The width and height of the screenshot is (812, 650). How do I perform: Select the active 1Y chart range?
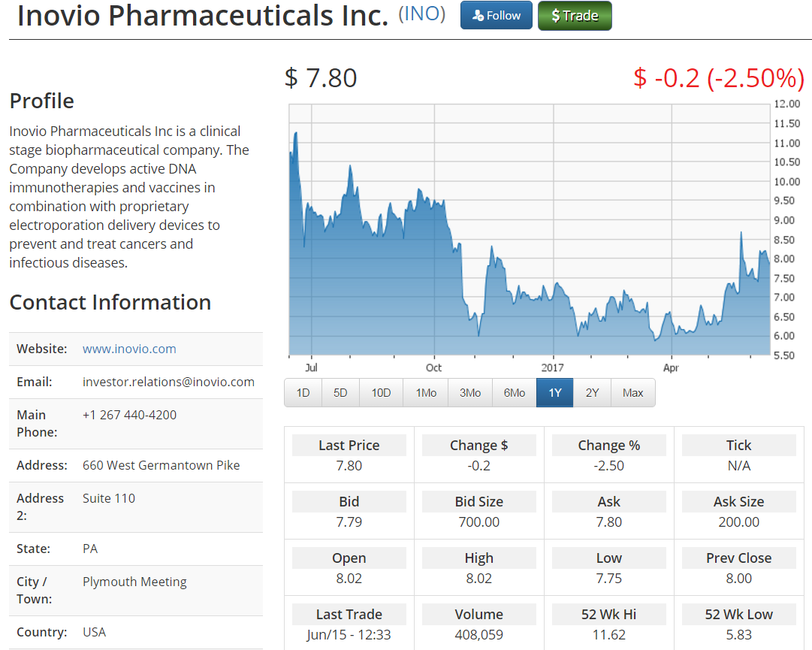[554, 392]
